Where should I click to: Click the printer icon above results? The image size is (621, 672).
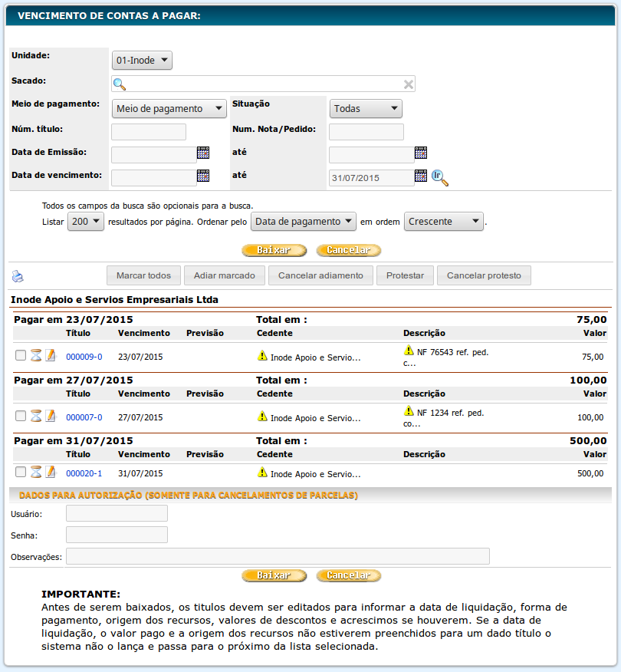[18, 276]
